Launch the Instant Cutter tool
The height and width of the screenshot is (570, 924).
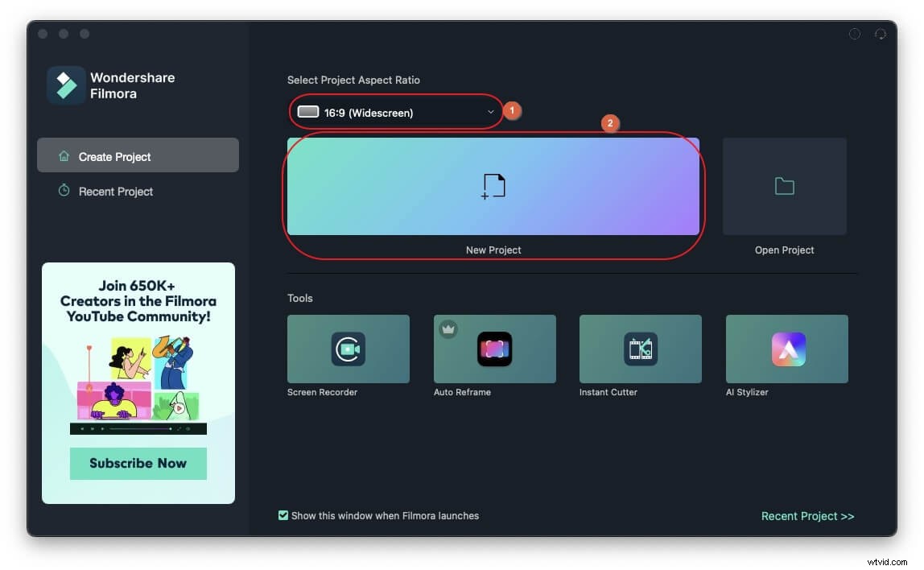pyautogui.click(x=640, y=349)
